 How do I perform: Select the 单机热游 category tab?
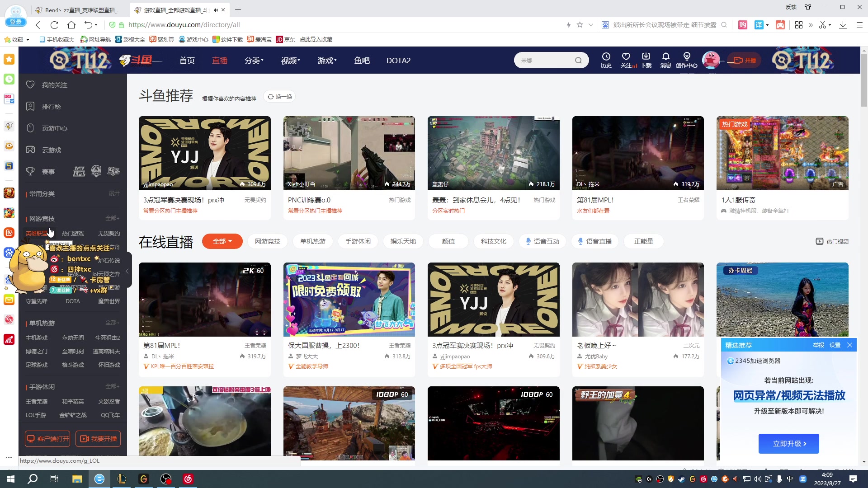[x=313, y=241]
